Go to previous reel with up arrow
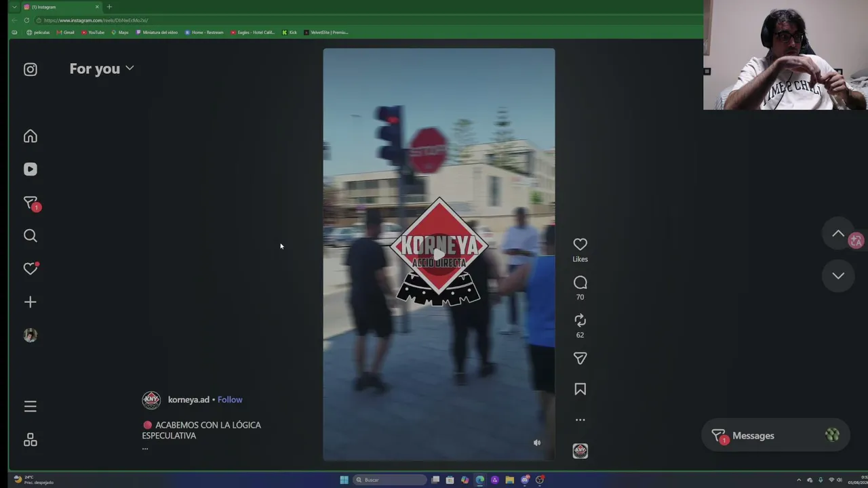 (838, 234)
